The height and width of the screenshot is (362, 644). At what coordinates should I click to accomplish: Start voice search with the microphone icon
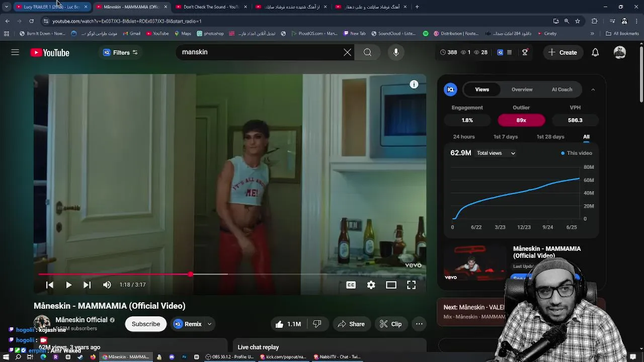pos(396,52)
